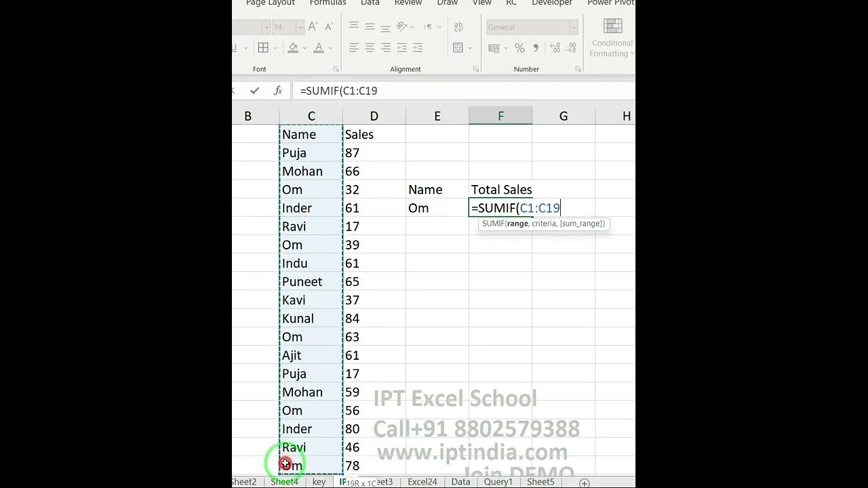Image resolution: width=868 pixels, height=488 pixels.
Task: Click the Insert Function fx icon
Action: tap(277, 90)
